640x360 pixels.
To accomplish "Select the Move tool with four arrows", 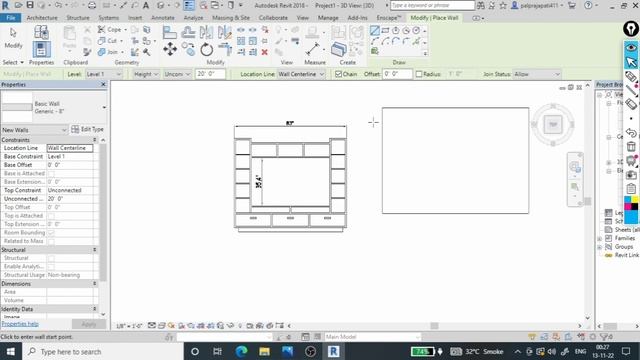I will pyautogui.click(x=170, y=49).
